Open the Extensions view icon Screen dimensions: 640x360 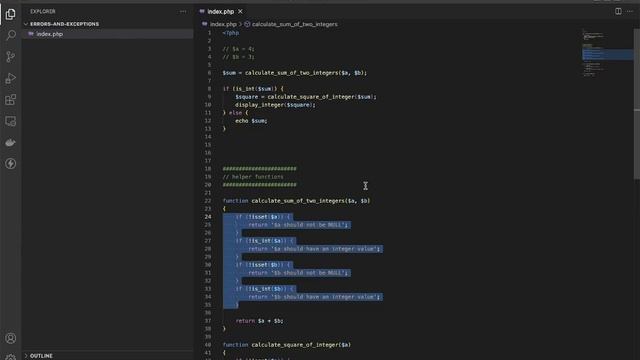click(11, 100)
